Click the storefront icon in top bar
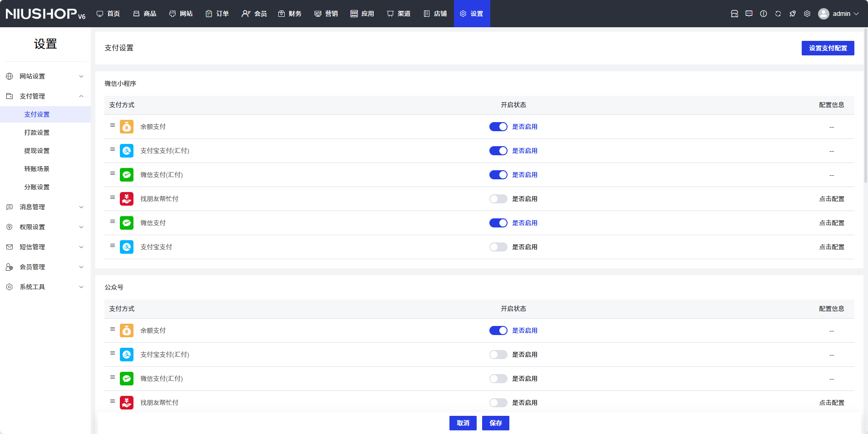 click(x=735, y=14)
